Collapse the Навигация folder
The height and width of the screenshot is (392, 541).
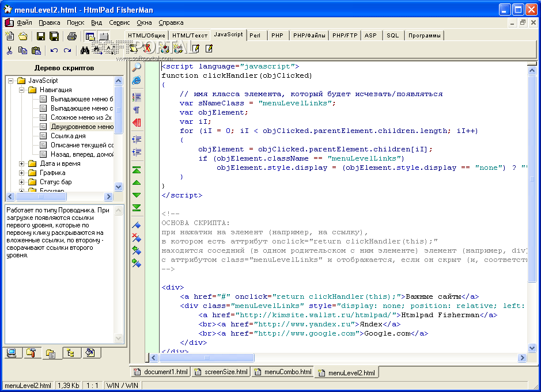[x=22, y=90]
